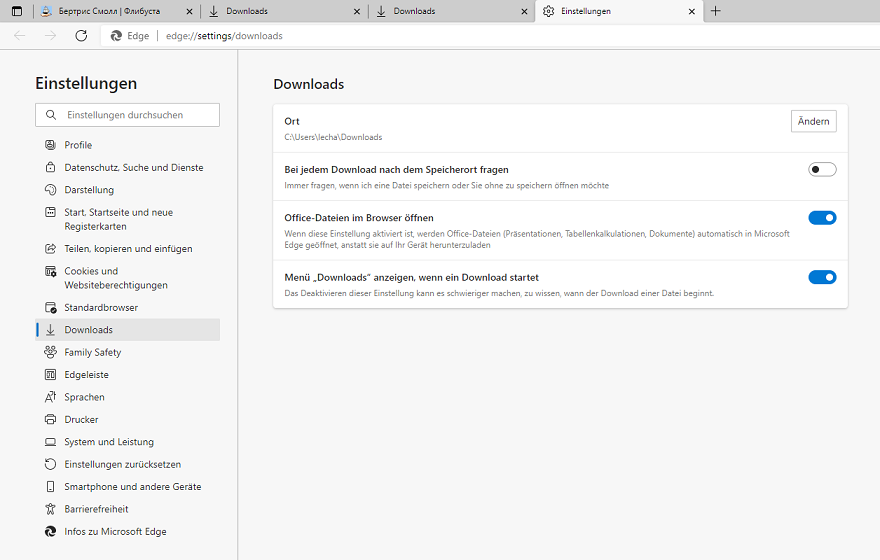This screenshot has width=880, height=560.
Task: Click the Edgeleiste sidebar icon
Action: pos(51,375)
